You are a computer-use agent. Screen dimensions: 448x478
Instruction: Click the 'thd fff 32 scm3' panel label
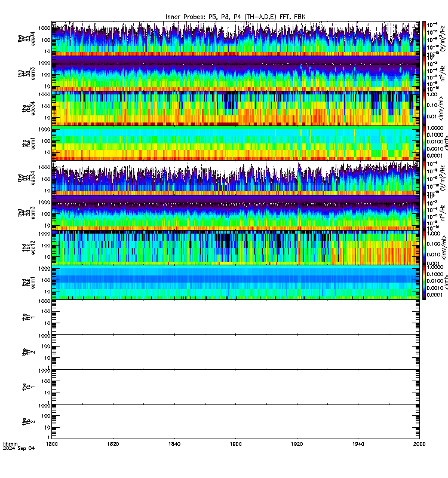tap(26, 213)
